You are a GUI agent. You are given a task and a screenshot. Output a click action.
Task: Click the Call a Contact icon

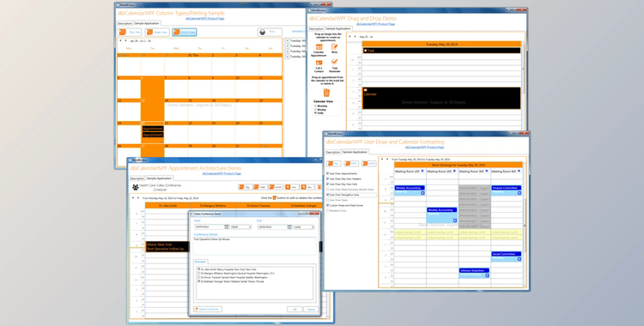coord(319,63)
